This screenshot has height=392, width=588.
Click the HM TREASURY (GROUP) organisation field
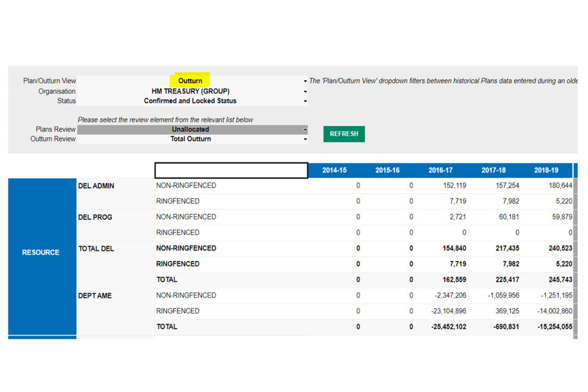click(190, 91)
